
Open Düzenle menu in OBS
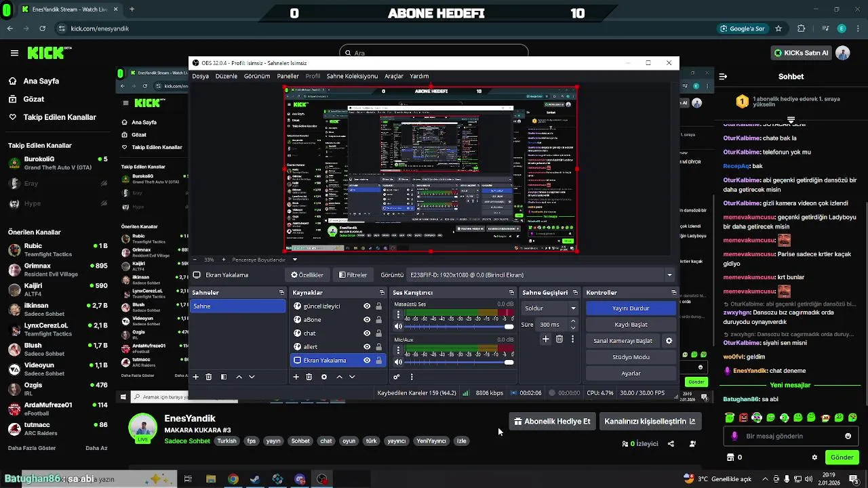pos(226,77)
